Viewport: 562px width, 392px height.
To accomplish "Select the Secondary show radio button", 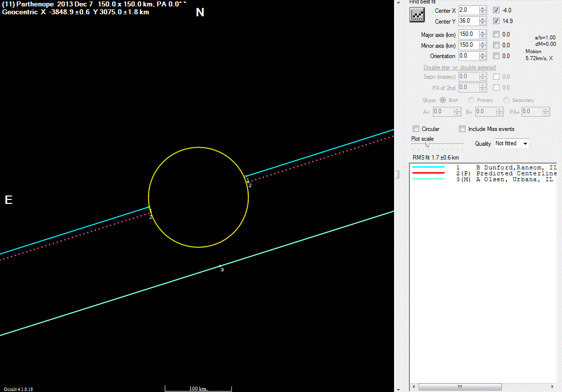I will [x=506, y=100].
